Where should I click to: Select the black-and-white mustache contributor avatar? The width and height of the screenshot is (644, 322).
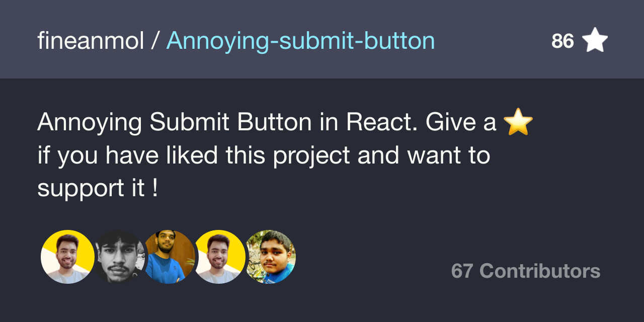tap(119, 257)
